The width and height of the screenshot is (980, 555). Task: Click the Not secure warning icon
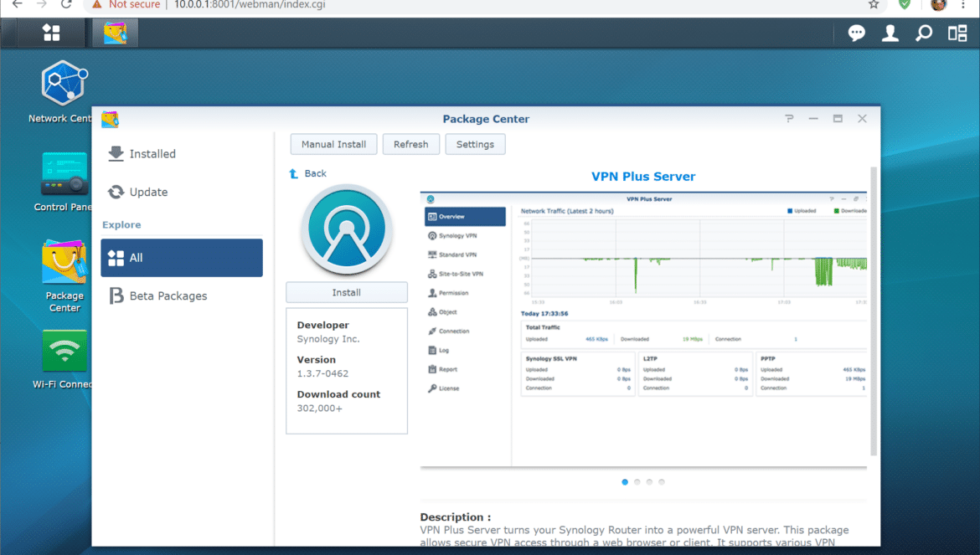pos(96,4)
